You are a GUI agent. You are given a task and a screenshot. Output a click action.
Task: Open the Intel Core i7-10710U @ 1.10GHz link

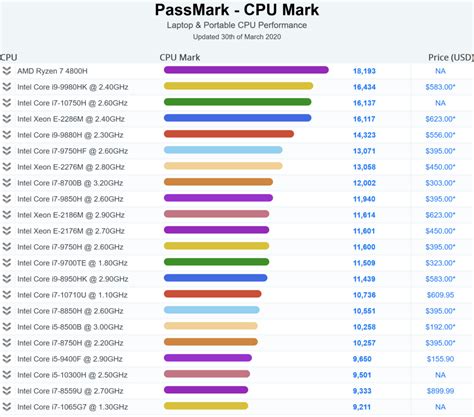click(x=72, y=295)
